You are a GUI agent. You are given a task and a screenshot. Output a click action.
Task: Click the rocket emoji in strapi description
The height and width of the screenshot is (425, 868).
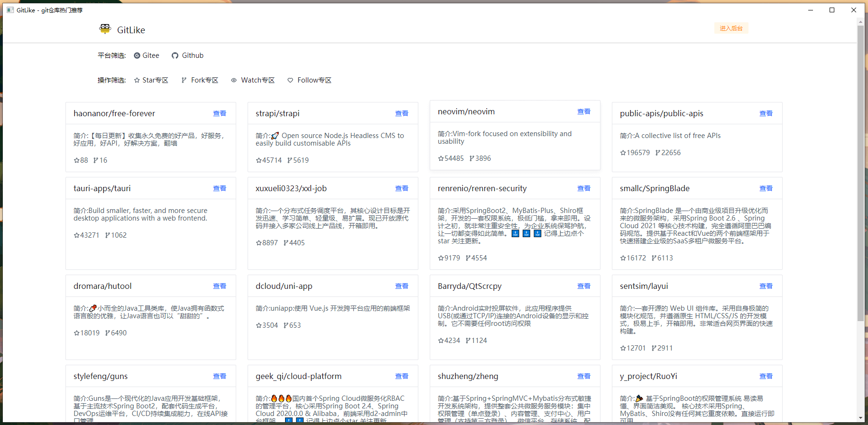point(275,136)
